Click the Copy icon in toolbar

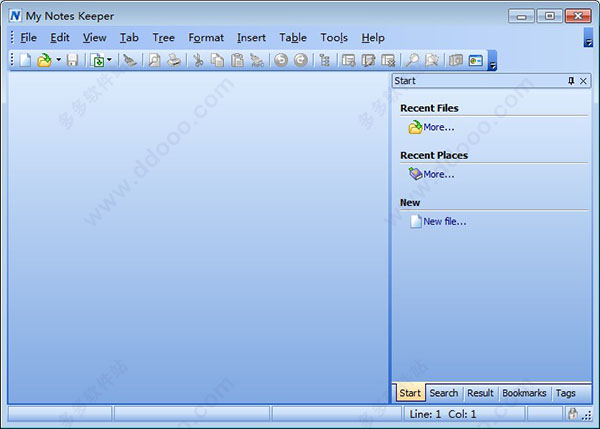218,60
